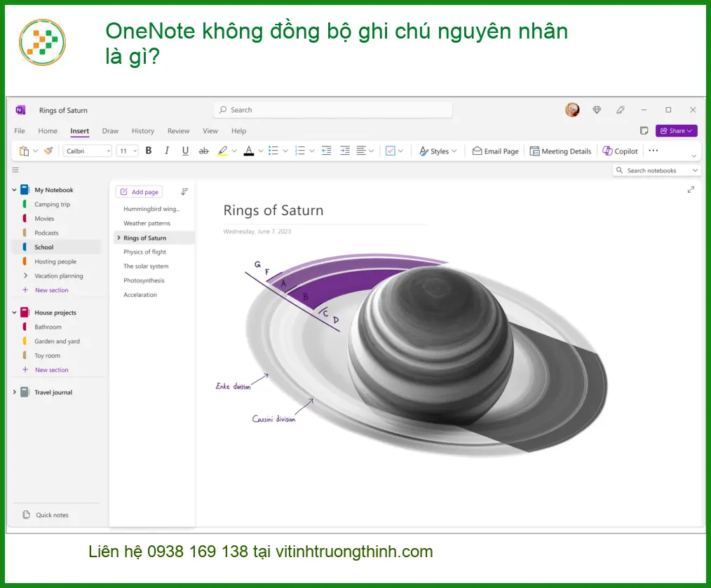Switch to the History tab
The image size is (711, 588).
point(143,130)
